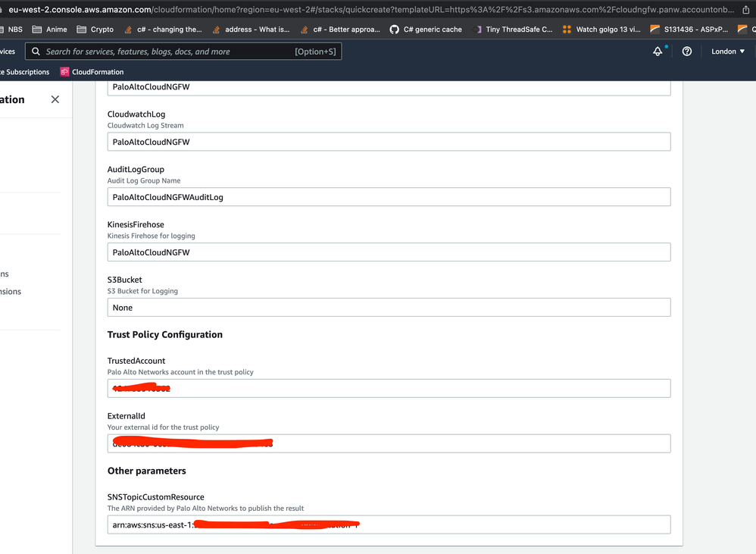
Task: Open the Services menu in AWS header
Action: (8, 52)
